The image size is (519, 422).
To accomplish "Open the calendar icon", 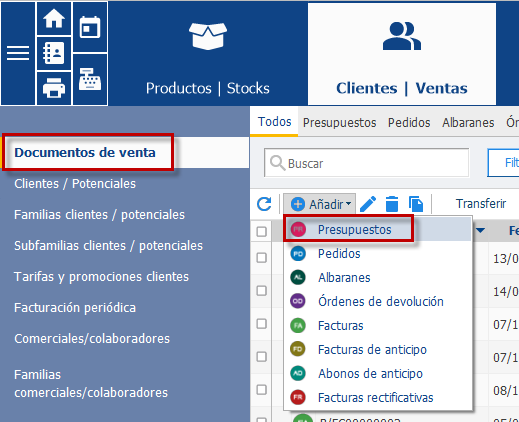I will [90, 27].
